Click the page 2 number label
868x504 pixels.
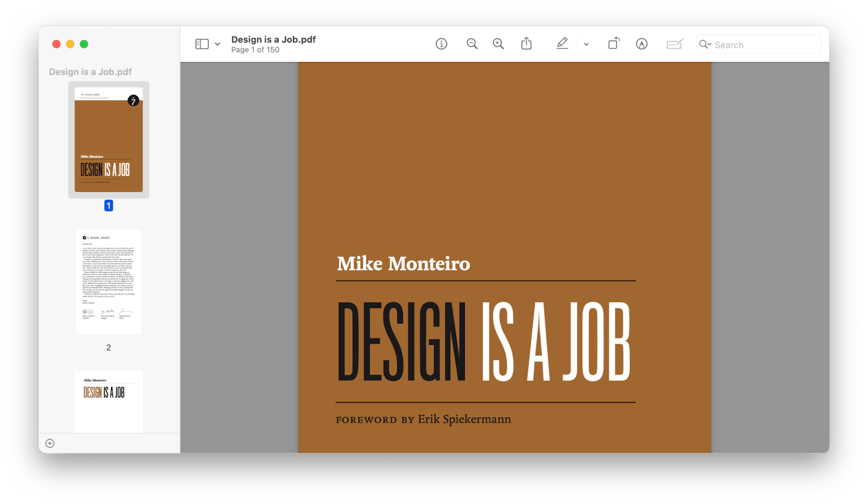tap(108, 348)
